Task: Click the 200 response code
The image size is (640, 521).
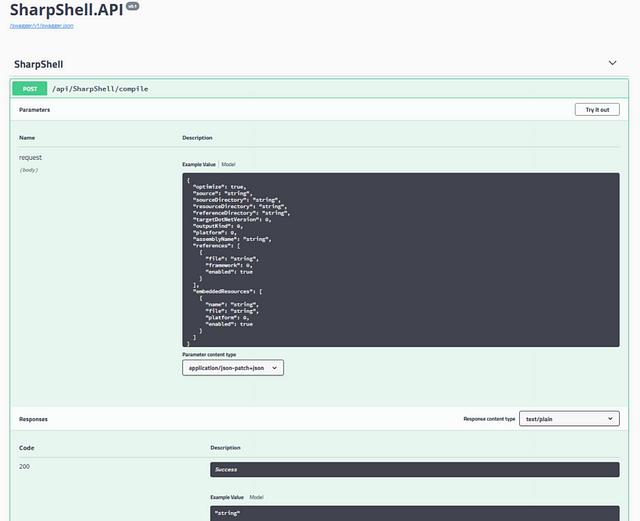Action: [x=24, y=466]
